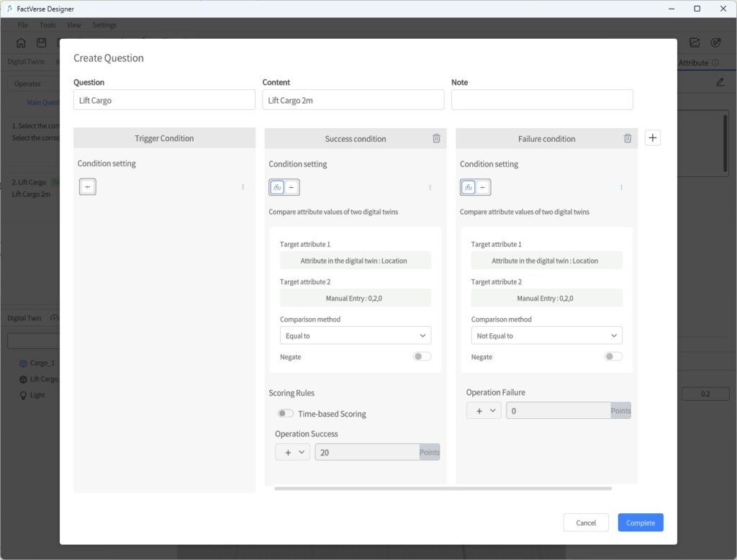737x560 pixels.
Task: Open the three-dot menu in Failure condition
Action: point(621,187)
